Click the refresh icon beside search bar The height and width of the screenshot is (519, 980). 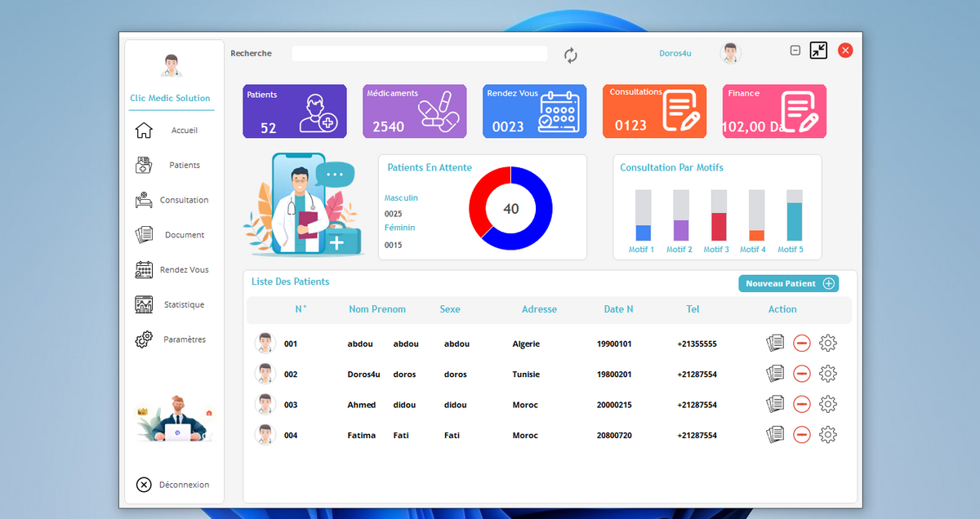pos(571,55)
